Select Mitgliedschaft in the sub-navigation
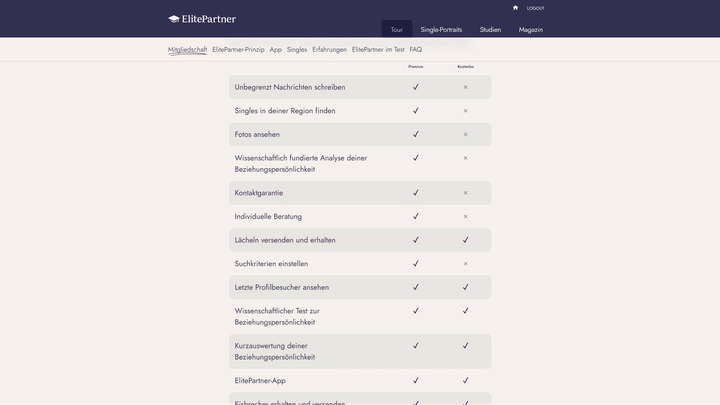 pyautogui.click(x=187, y=50)
